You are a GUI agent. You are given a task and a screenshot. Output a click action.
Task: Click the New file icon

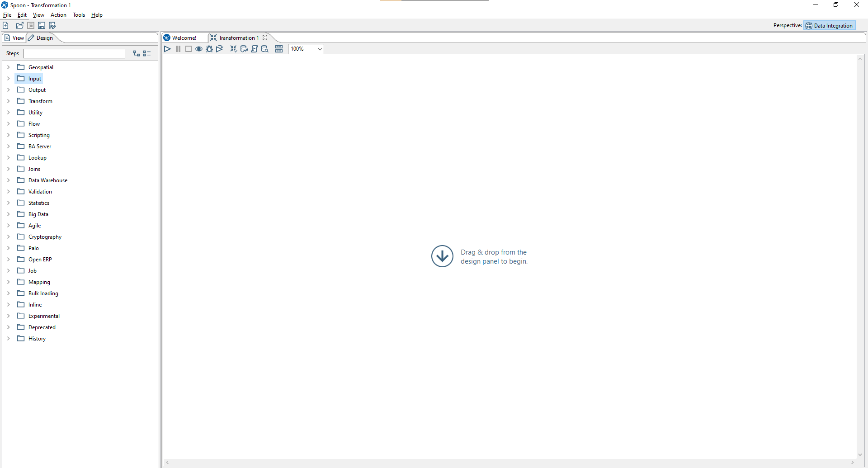tap(6, 25)
